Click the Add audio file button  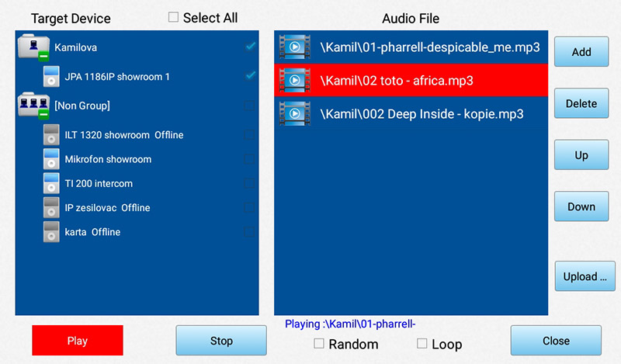581,52
